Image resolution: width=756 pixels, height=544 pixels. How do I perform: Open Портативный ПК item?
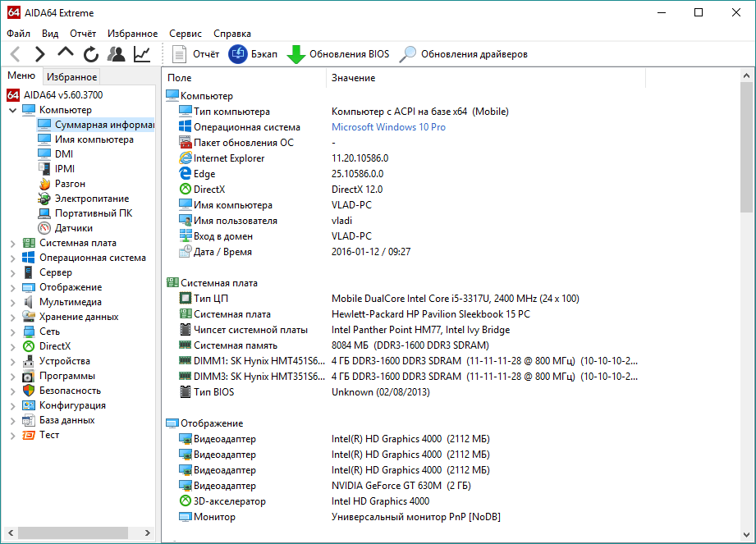point(94,213)
